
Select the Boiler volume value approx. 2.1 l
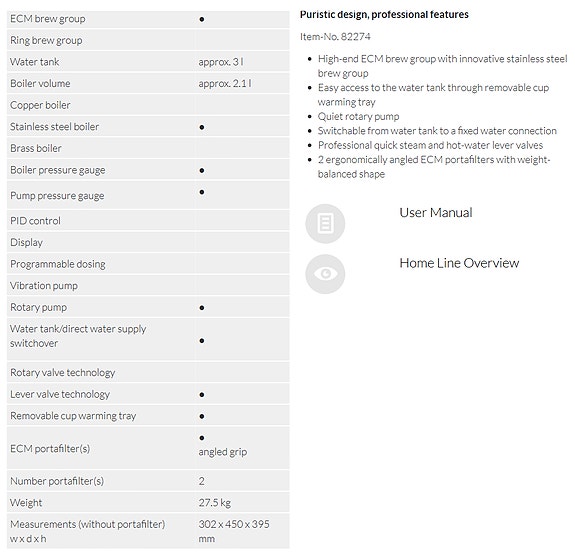tap(225, 84)
